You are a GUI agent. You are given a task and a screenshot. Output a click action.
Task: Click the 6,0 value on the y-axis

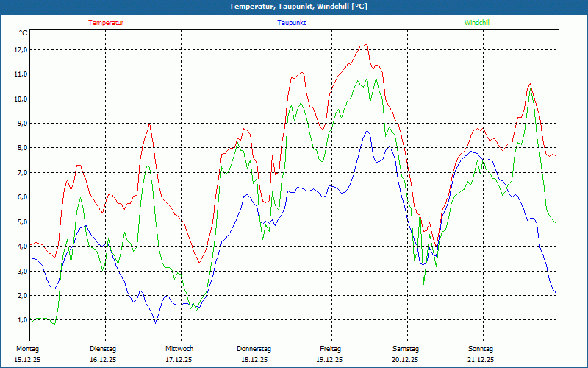pos(21,197)
